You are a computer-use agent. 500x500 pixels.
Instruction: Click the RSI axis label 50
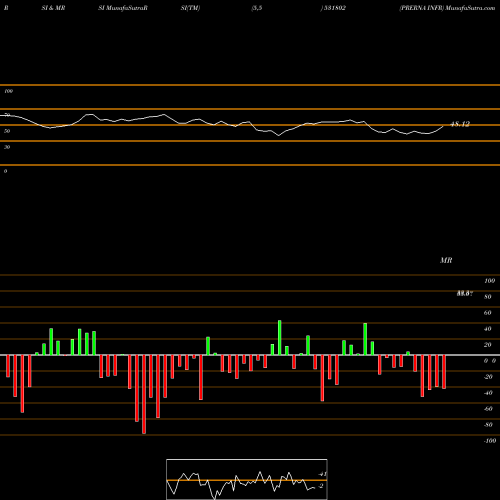[x=7, y=131]
